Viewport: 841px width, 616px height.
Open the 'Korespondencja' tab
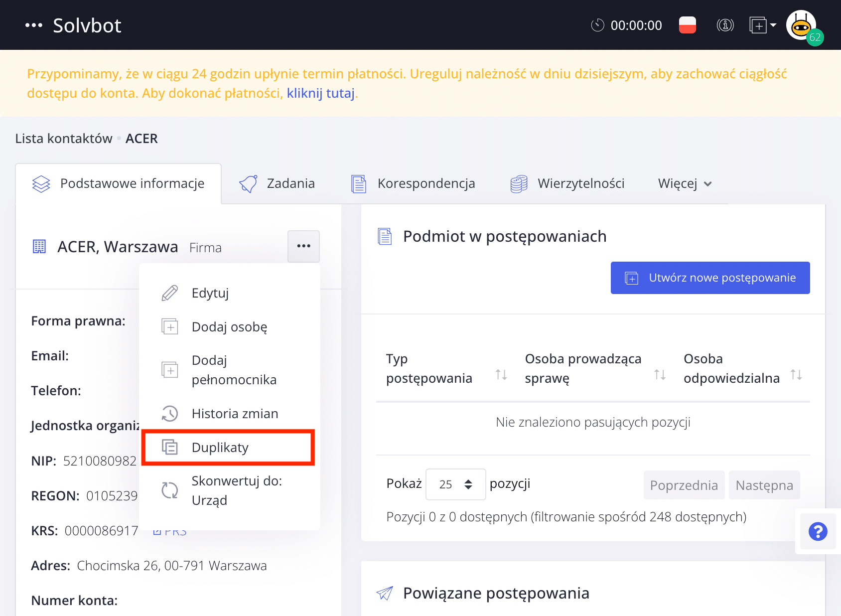pos(413,183)
